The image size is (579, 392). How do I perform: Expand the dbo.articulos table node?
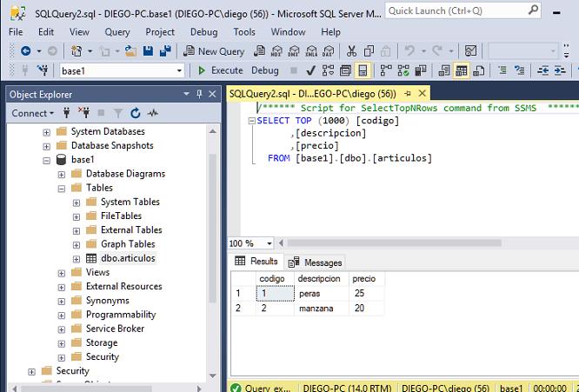(x=76, y=259)
